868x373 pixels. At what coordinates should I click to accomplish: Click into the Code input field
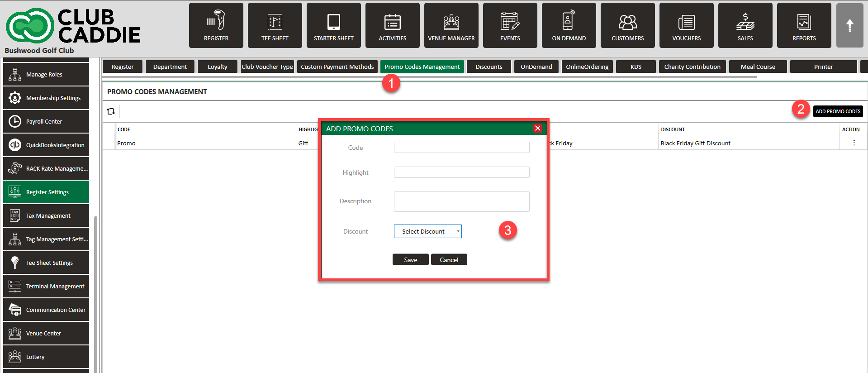pos(461,148)
